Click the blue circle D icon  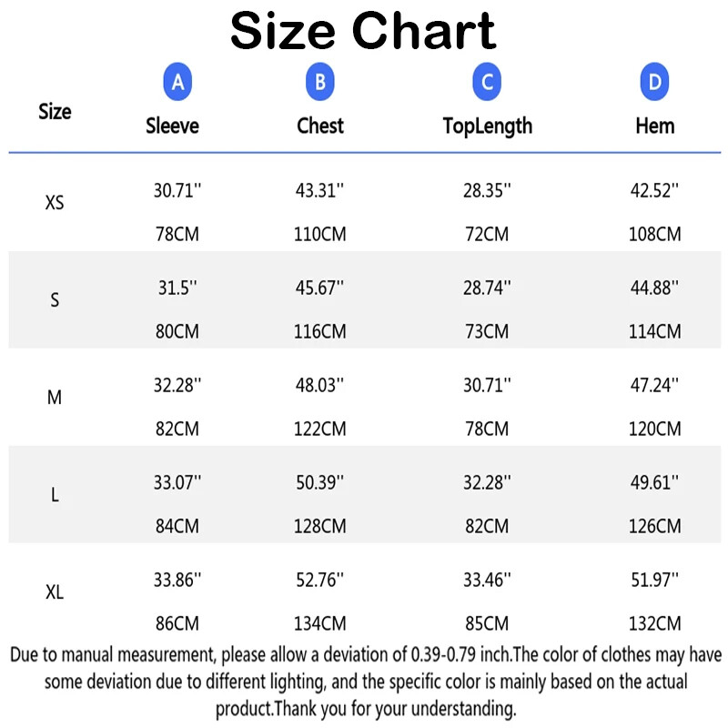click(x=654, y=83)
